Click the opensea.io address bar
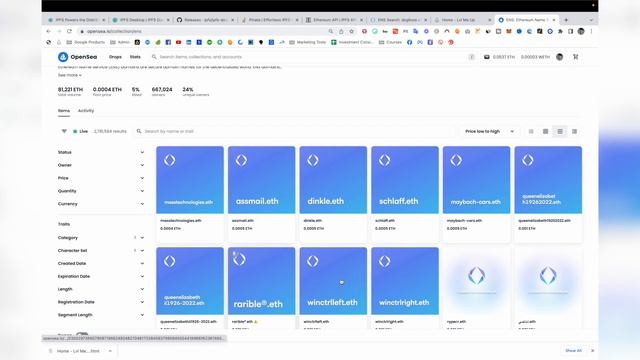640x360 pixels. [x=204, y=31]
